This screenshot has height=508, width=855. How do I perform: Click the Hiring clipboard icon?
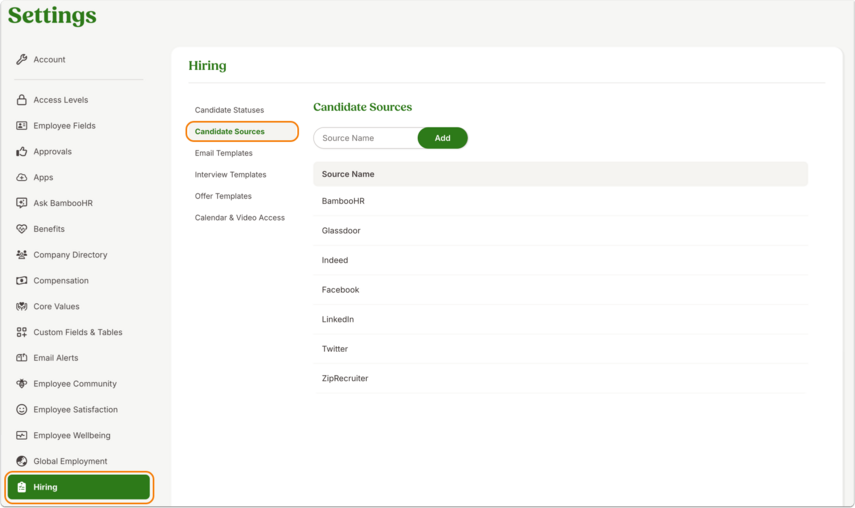[21, 487]
